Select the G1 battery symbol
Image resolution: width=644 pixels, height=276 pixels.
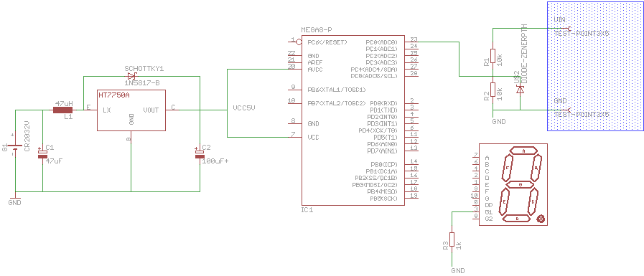point(15,147)
